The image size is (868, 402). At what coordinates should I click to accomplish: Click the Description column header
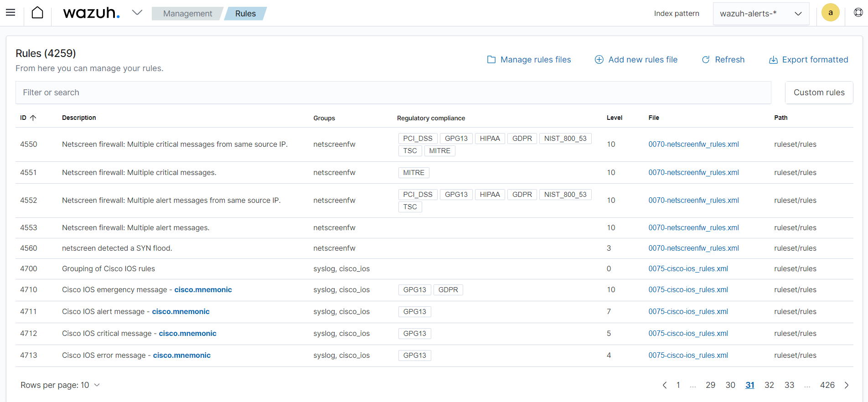coord(79,118)
